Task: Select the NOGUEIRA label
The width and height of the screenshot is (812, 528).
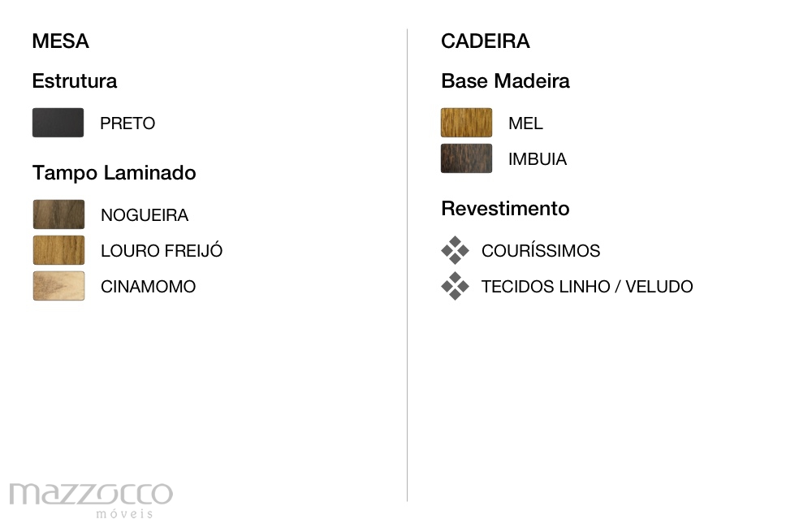Action: point(145,215)
